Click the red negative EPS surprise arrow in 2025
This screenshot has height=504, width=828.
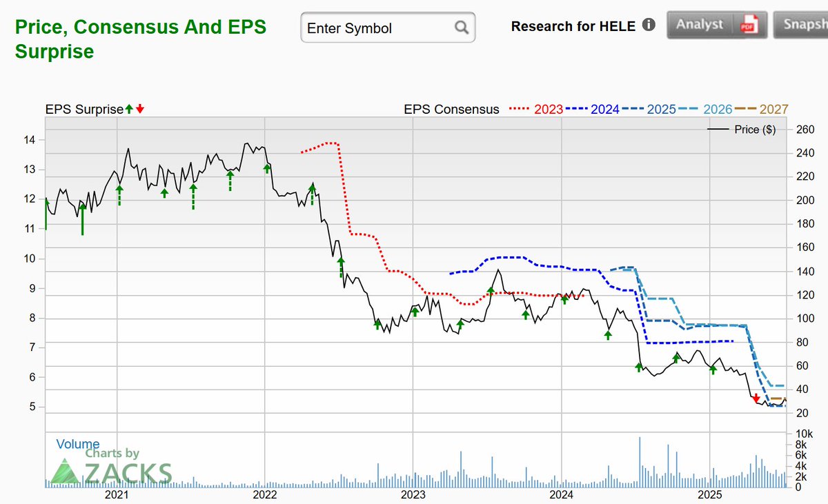756,399
